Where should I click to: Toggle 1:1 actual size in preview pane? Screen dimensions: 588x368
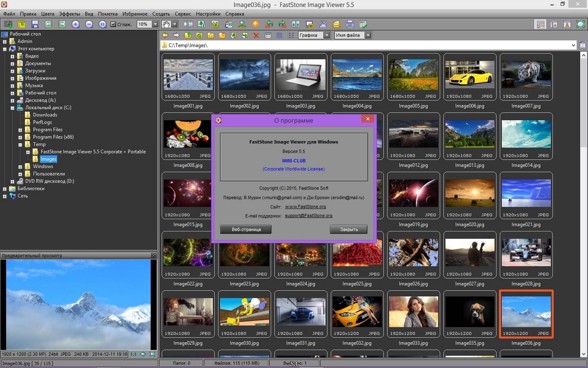(134, 354)
